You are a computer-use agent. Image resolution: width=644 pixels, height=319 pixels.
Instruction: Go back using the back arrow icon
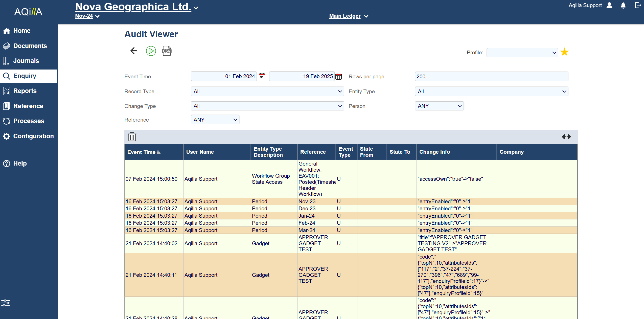133,51
